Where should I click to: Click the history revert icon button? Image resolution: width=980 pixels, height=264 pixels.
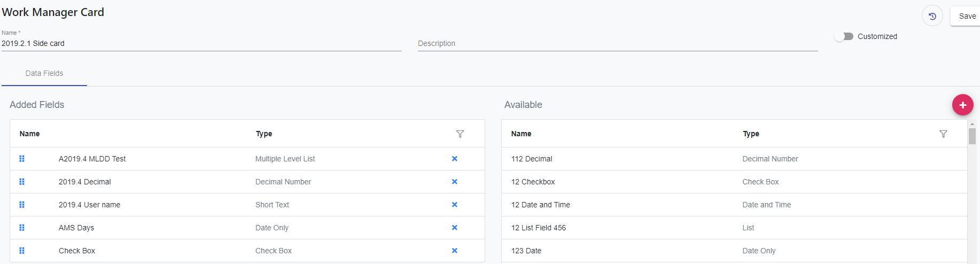932,16
